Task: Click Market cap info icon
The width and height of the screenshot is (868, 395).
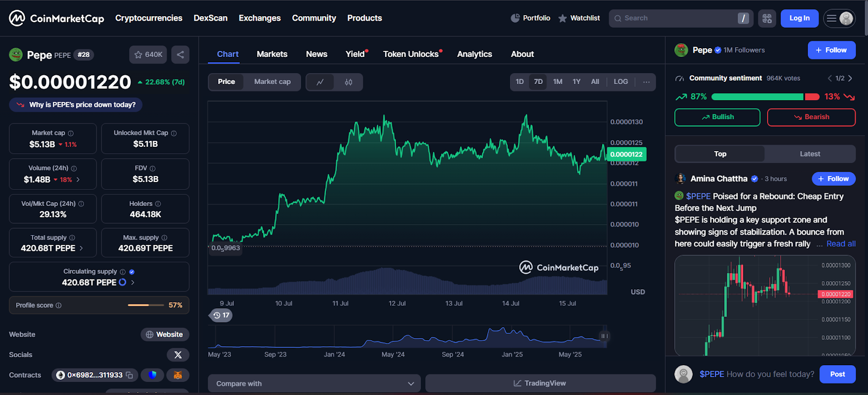Action: [x=71, y=133]
